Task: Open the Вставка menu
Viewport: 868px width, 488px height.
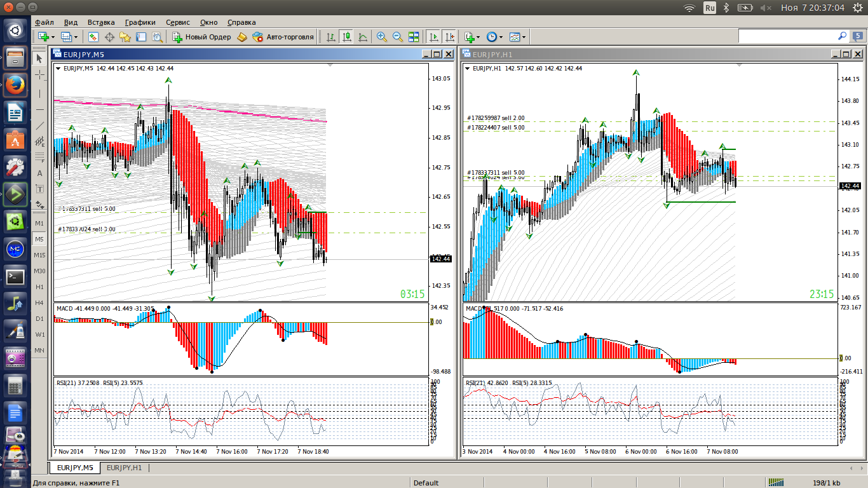Action: [101, 22]
